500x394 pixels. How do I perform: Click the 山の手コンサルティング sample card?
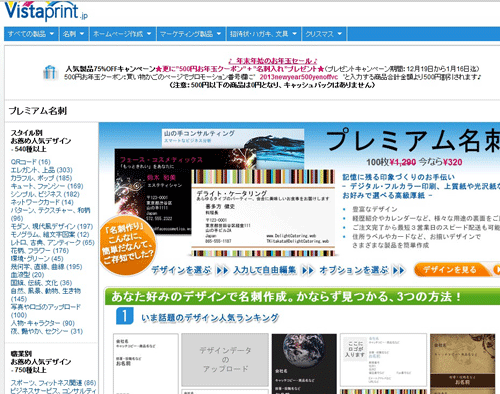[233, 139]
